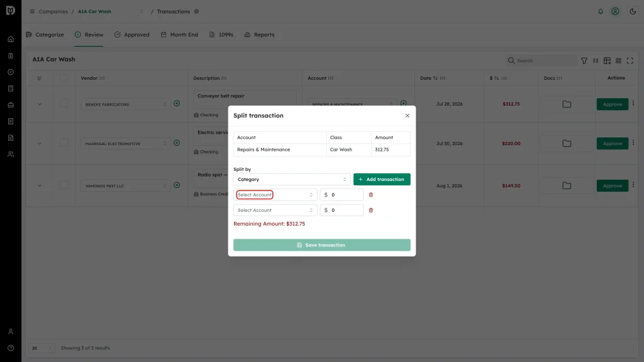This screenshot has width=644, height=362.
Task: Switch to the Categorize tab
Action: click(45, 35)
